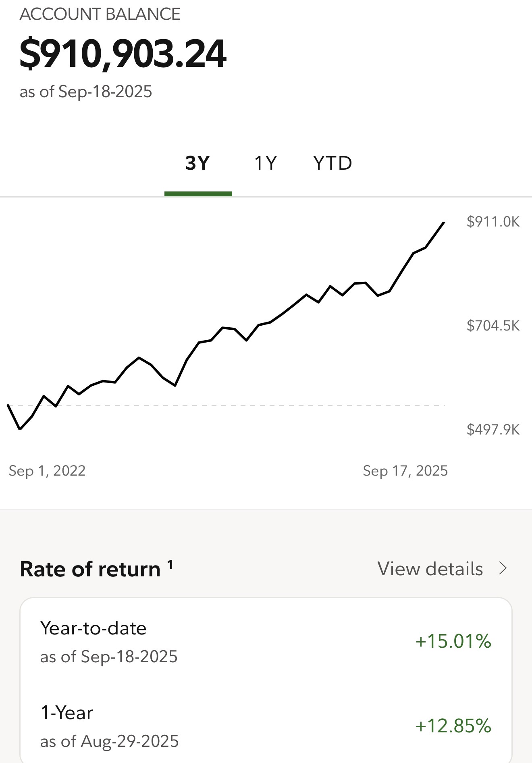Tap the +15.01% year-to-date value

click(x=453, y=641)
